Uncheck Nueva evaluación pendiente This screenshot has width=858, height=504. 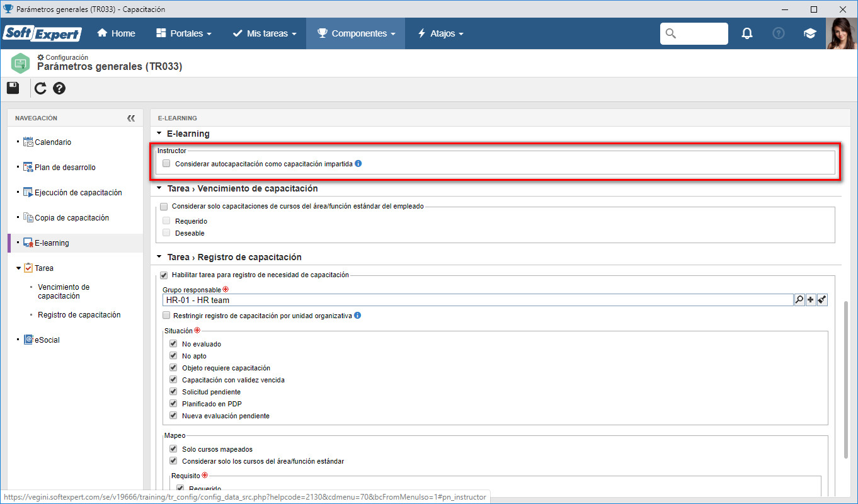click(x=173, y=416)
